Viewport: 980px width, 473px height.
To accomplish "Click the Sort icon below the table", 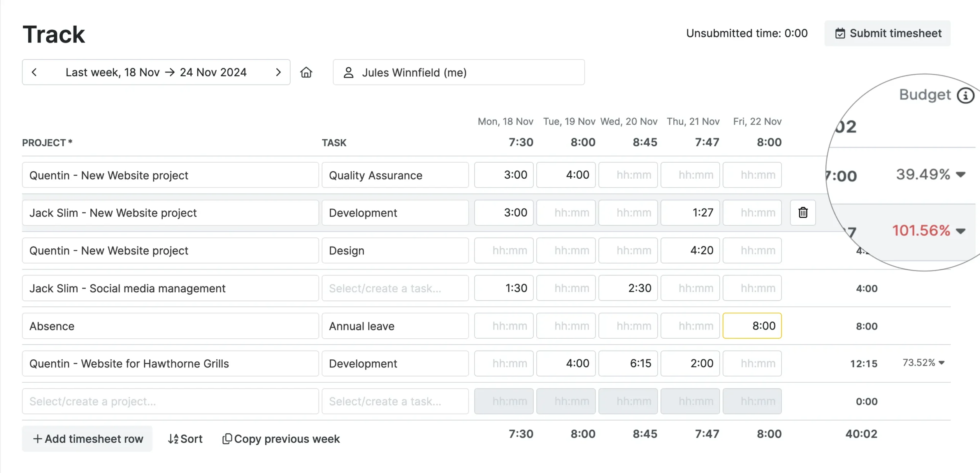I will [x=173, y=439].
